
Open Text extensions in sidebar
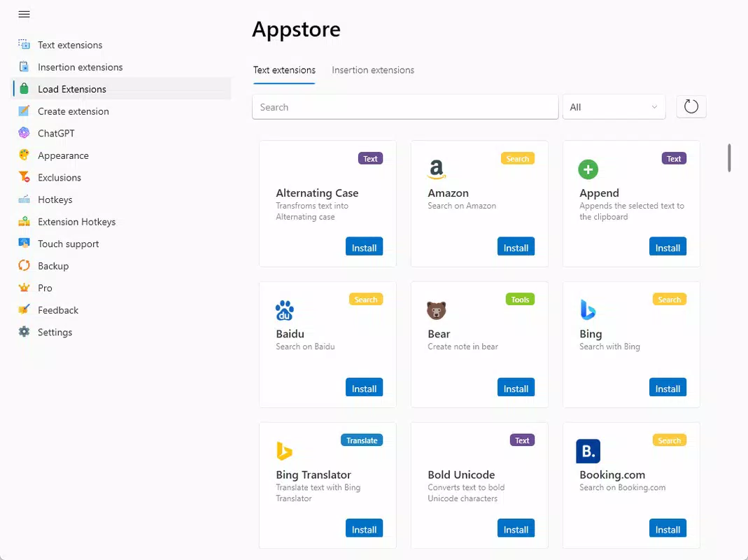(121, 45)
